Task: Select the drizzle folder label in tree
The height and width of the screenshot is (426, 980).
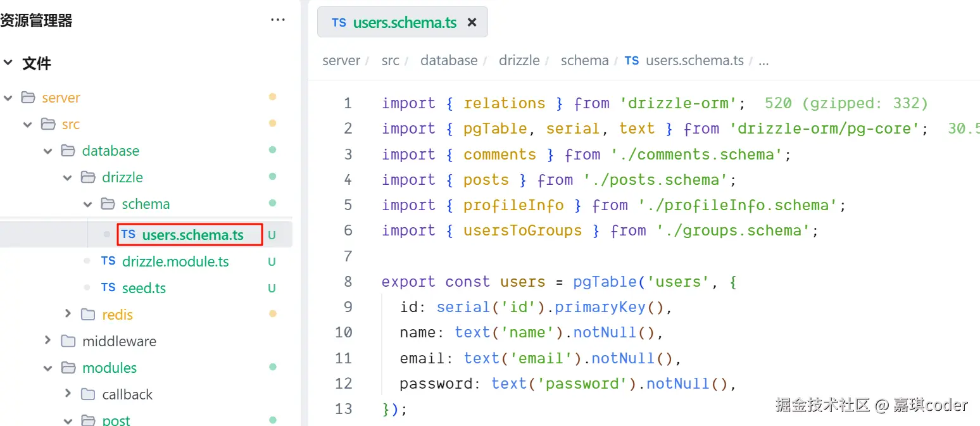Action: 122,177
